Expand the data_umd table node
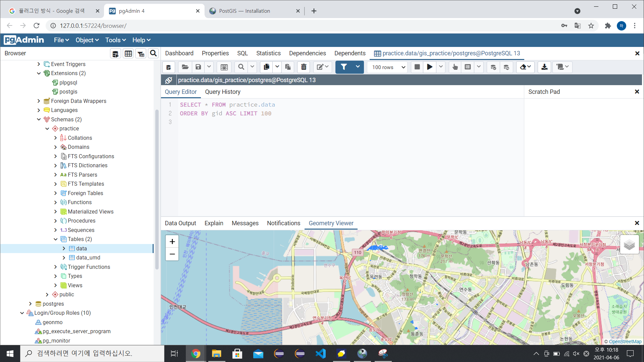Viewport: 644px width, 362px height. coord(64,258)
